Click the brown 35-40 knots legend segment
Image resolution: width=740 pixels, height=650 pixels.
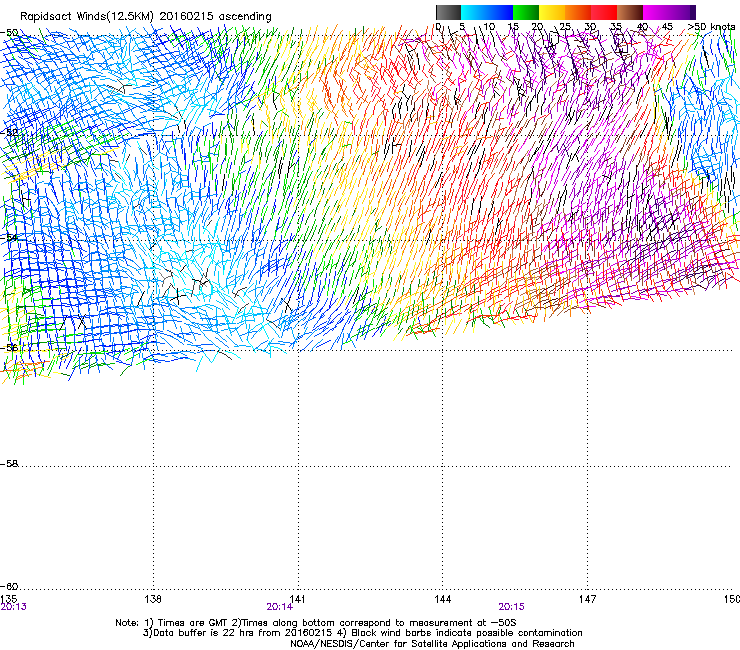[x=630, y=12]
